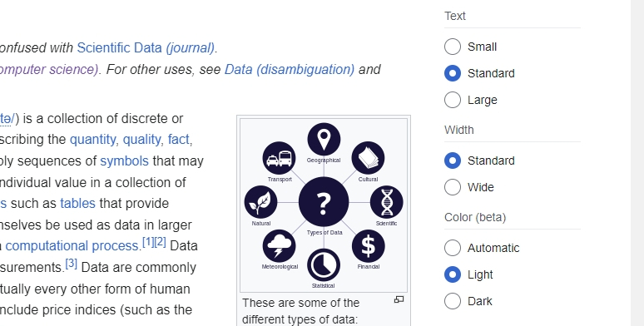Click the Transport taxi and bus icon
The height and width of the screenshot is (326, 644).
279,158
